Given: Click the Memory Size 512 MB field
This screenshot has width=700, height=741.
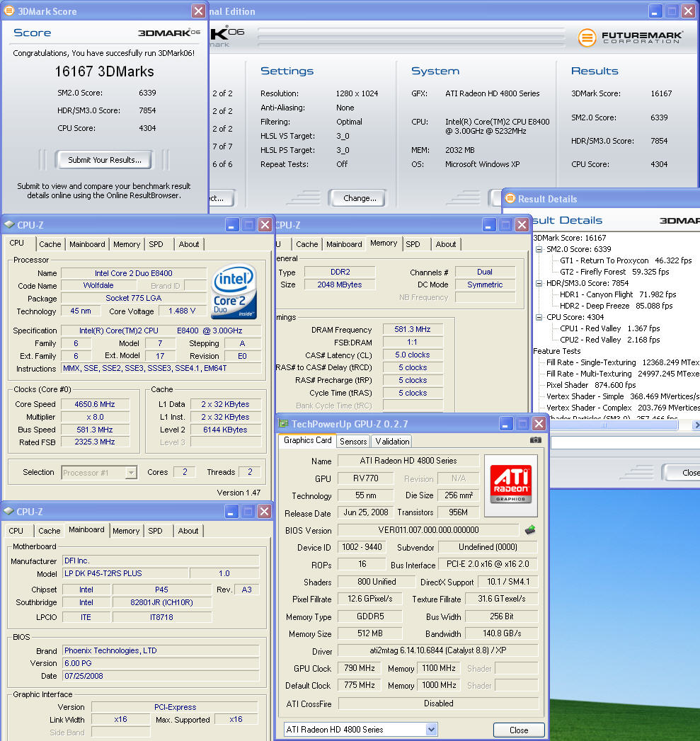Looking at the screenshot, I should point(370,633).
